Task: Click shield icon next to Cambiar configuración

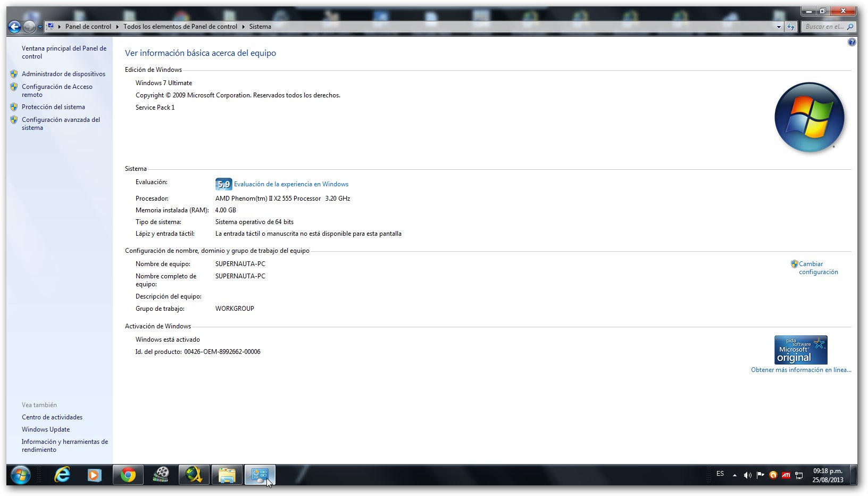Action: click(794, 263)
